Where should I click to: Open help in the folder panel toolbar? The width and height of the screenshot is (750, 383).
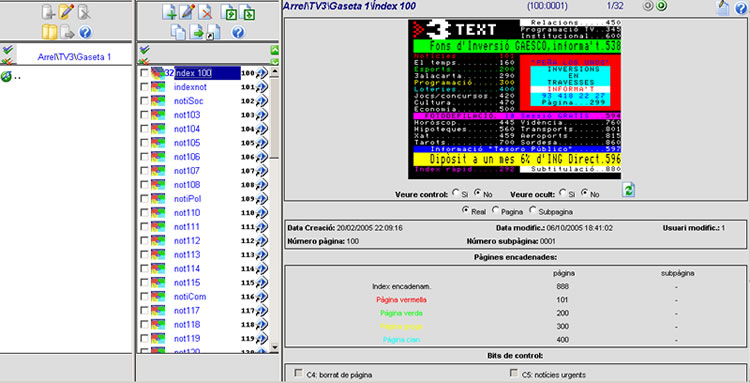click(x=85, y=33)
